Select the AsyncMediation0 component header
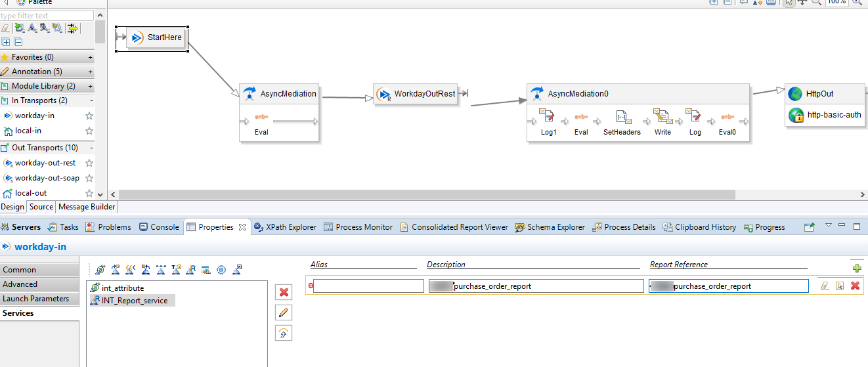The image size is (868, 367). coord(638,93)
